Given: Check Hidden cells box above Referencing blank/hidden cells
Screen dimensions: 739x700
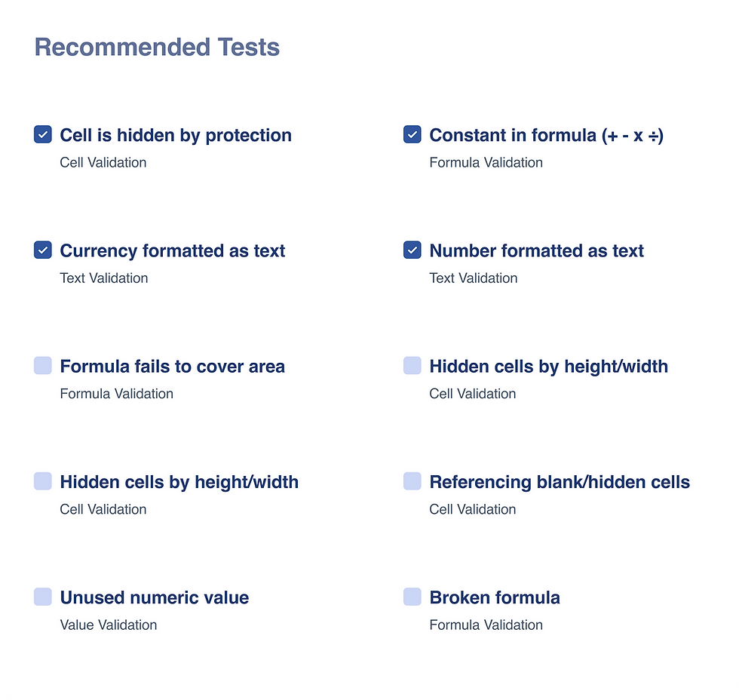Looking at the screenshot, I should point(412,366).
